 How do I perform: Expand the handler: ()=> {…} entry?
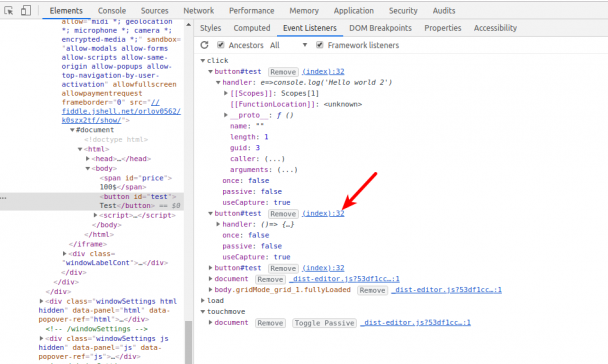click(218, 224)
